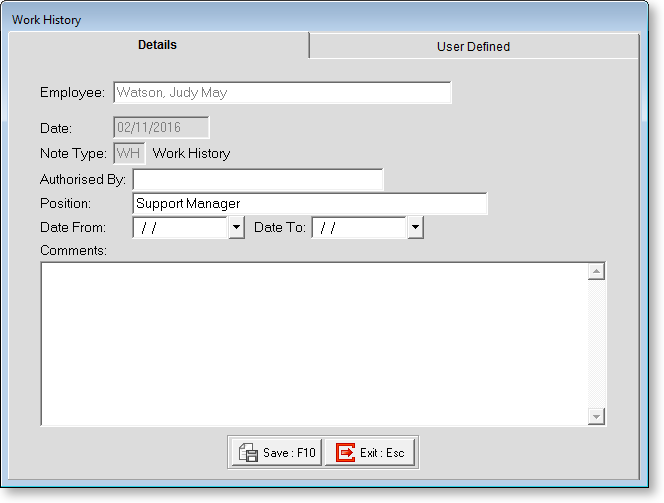Click the red exit door icon

[x=345, y=453]
